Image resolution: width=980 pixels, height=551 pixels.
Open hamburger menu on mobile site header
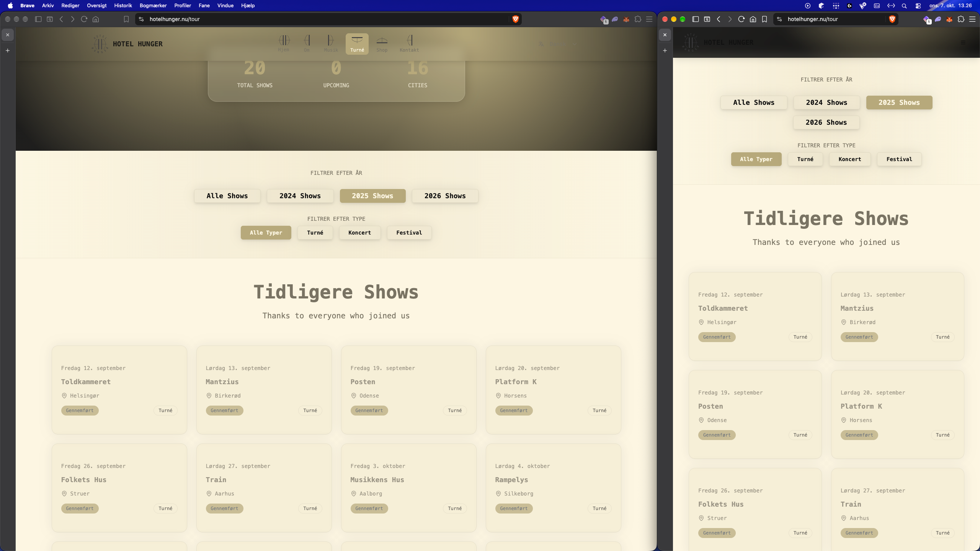point(963,42)
